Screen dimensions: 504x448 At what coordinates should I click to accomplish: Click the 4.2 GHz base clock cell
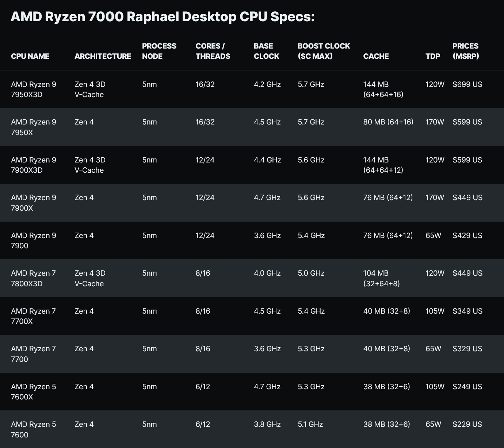(x=267, y=84)
